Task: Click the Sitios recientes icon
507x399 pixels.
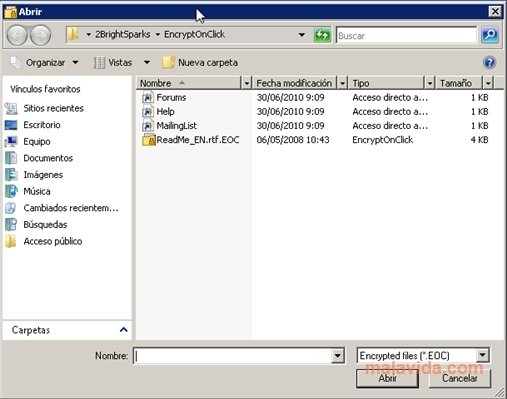Action: (11, 108)
